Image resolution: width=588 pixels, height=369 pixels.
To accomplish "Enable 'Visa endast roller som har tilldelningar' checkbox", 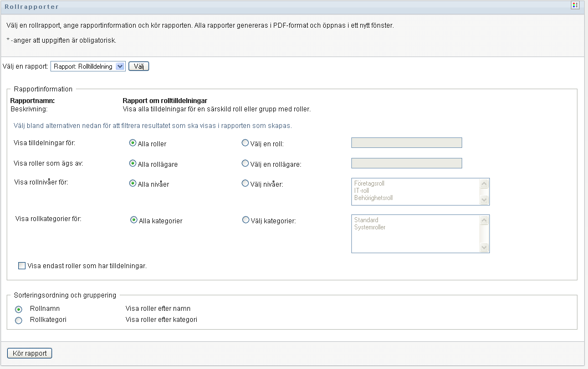I will (22, 266).
